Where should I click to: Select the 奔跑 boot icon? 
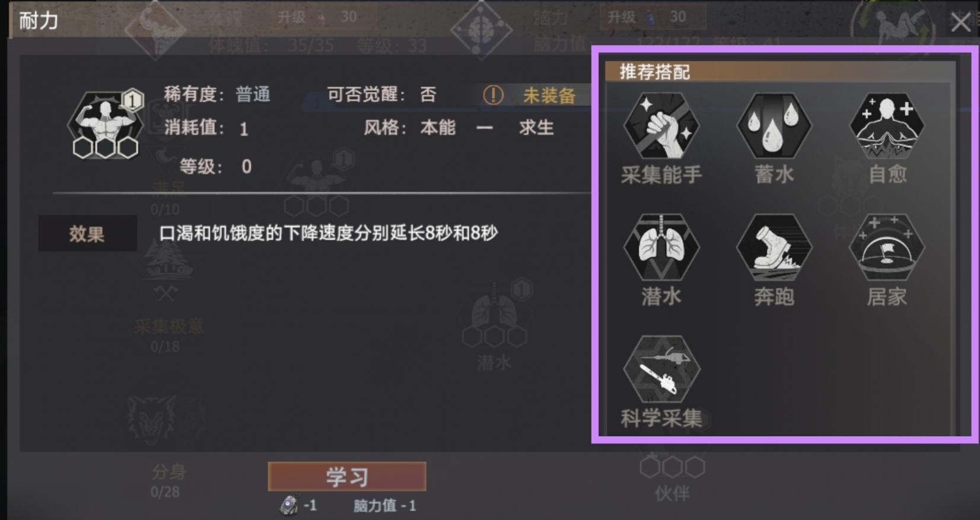[x=774, y=248]
